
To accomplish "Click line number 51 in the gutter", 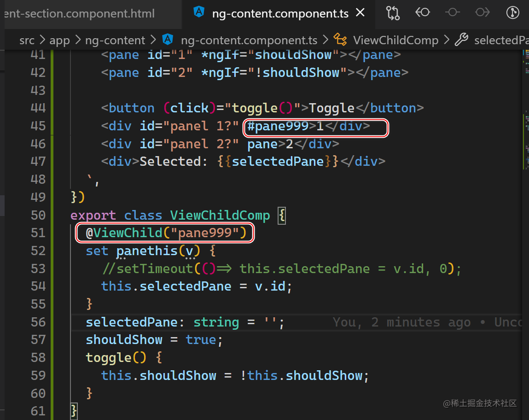I will pyautogui.click(x=39, y=233).
